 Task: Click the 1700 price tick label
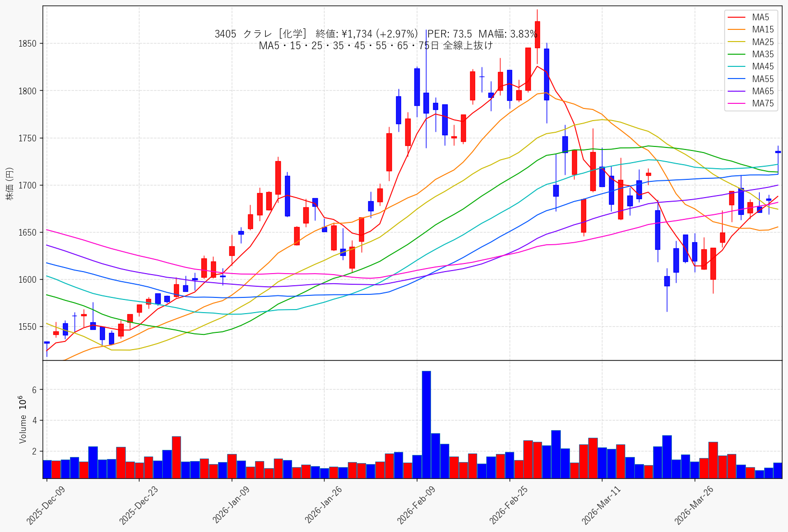[x=27, y=185]
